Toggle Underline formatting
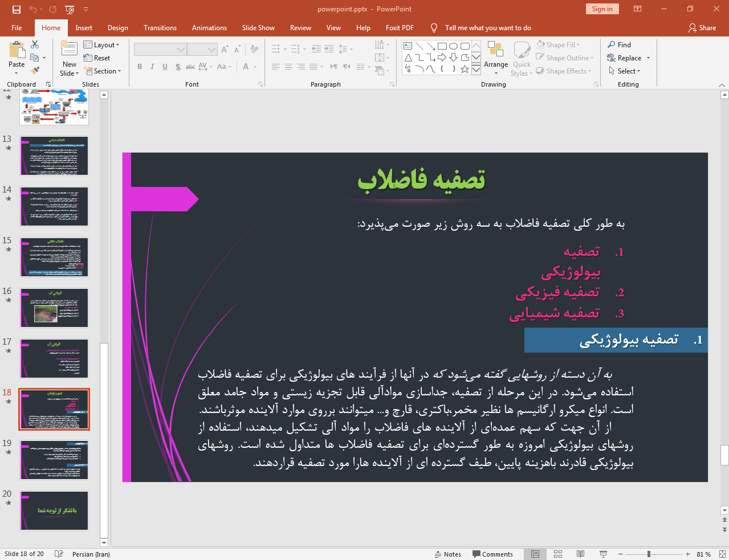Screen dimensions: 729x560 [x=165, y=67]
